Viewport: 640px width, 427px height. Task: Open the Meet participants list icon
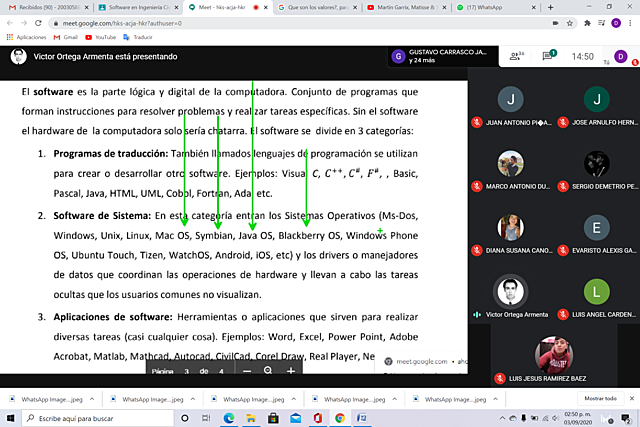coord(516,56)
